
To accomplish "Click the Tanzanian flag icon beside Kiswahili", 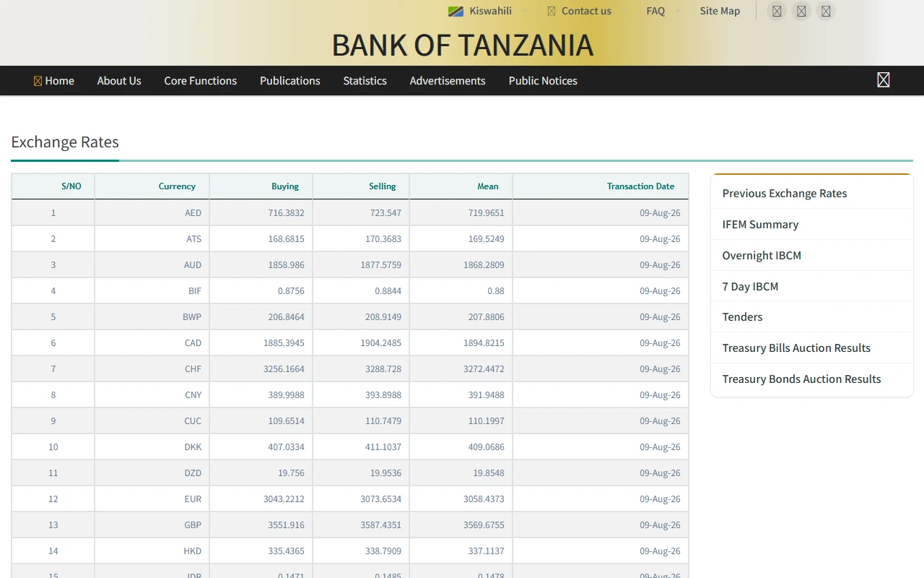I will coord(456,11).
